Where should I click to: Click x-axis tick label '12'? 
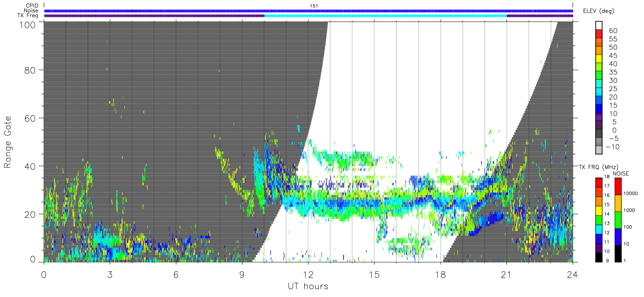pyautogui.click(x=308, y=274)
